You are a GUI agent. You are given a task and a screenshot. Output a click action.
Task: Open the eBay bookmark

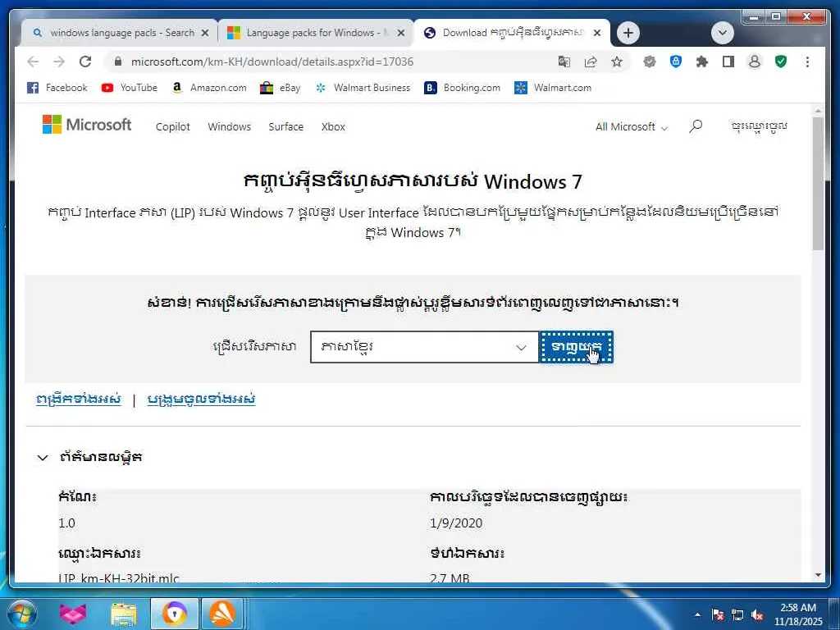[280, 87]
